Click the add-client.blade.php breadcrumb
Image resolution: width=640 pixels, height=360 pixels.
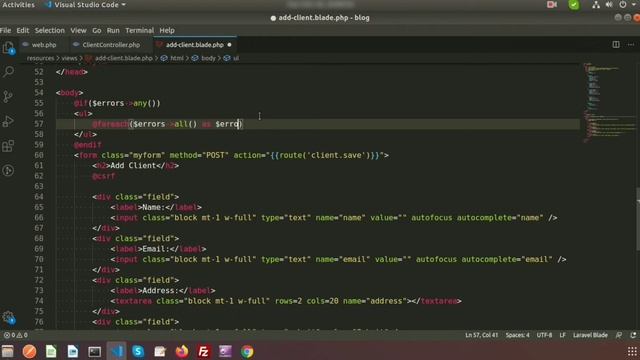coord(124,58)
